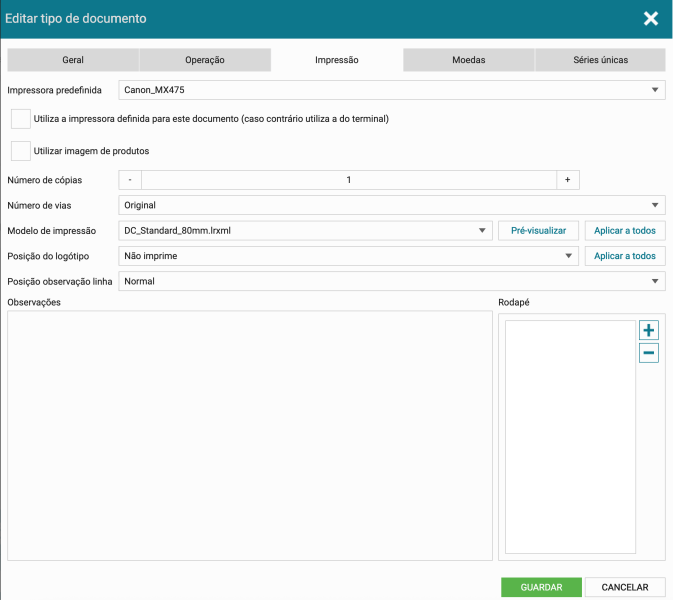This screenshot has height=600, width=673.
Task: Open Posição observação linha dropdown
Action: (x=391, y=281)
